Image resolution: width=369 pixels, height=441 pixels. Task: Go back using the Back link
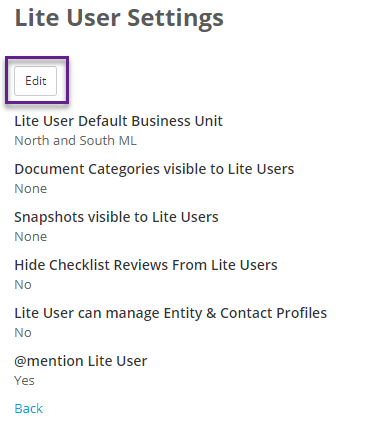[29, 408]
